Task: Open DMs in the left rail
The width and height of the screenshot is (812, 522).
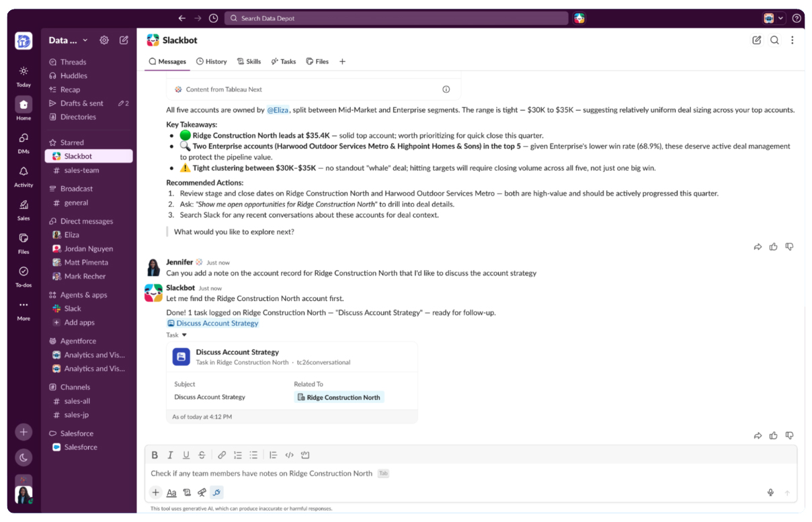Action: (x=24, y=143)
